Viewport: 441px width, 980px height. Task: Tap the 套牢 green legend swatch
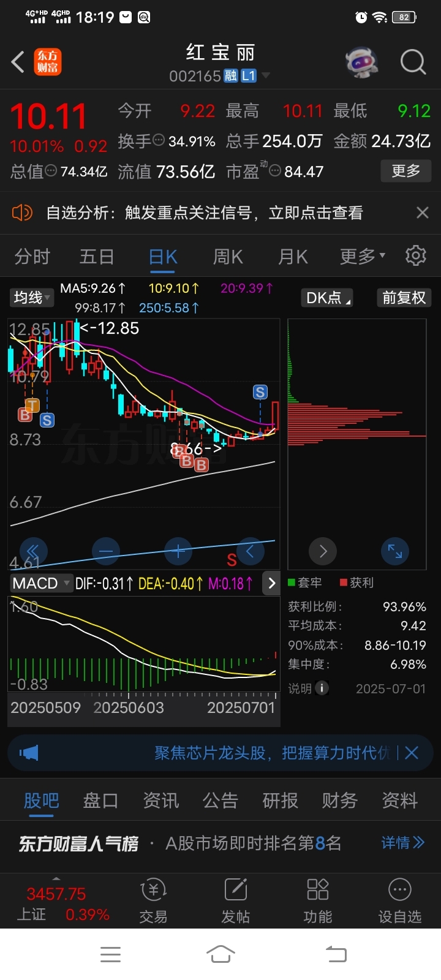click(292, 582)
